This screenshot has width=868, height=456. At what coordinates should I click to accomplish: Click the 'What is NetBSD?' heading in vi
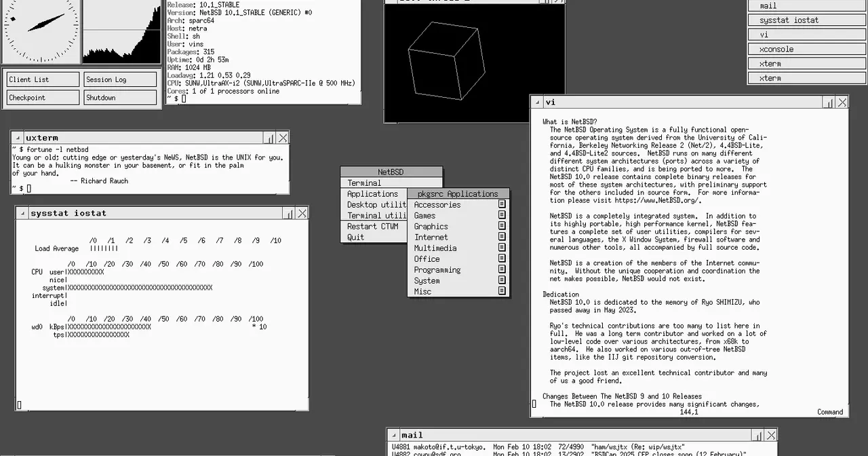[570, 121]
